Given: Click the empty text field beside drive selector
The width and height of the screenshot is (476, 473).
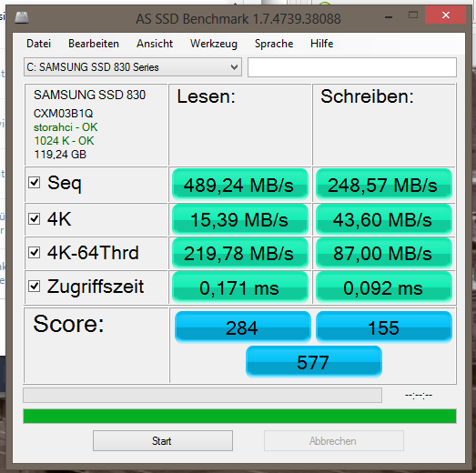Looking at the screenshot, I should pos(352,67).
